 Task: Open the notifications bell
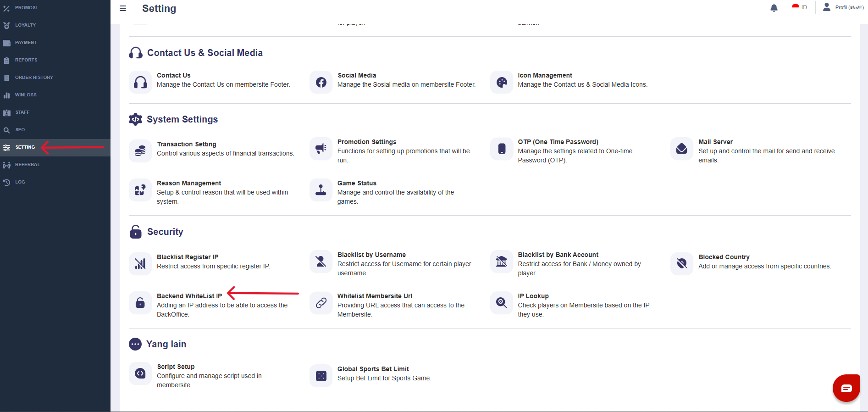[774, 8]
